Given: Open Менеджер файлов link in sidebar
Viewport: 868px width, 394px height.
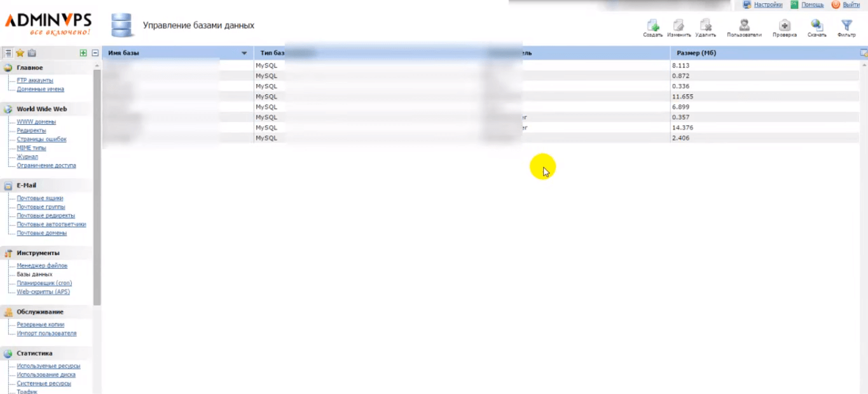Looking at the screenshot, I should tap(42, 265).
